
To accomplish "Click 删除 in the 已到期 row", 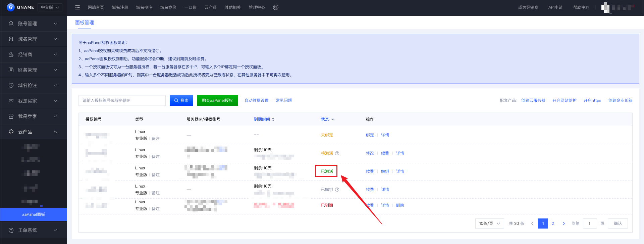I will pos(400,205).
